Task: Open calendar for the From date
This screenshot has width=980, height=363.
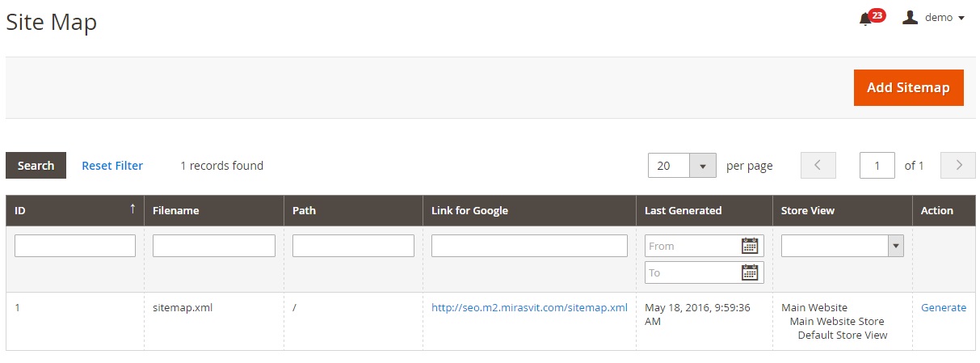Action: click(750, 246)
